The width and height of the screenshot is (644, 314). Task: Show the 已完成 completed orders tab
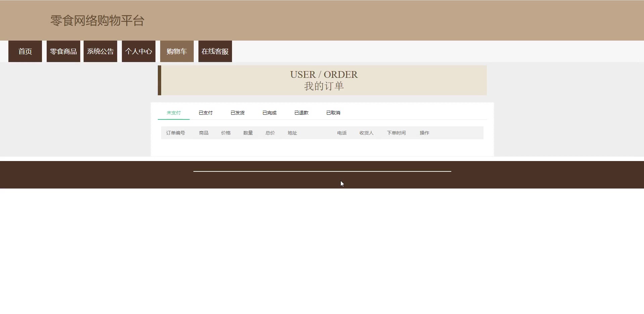[269, 113]
